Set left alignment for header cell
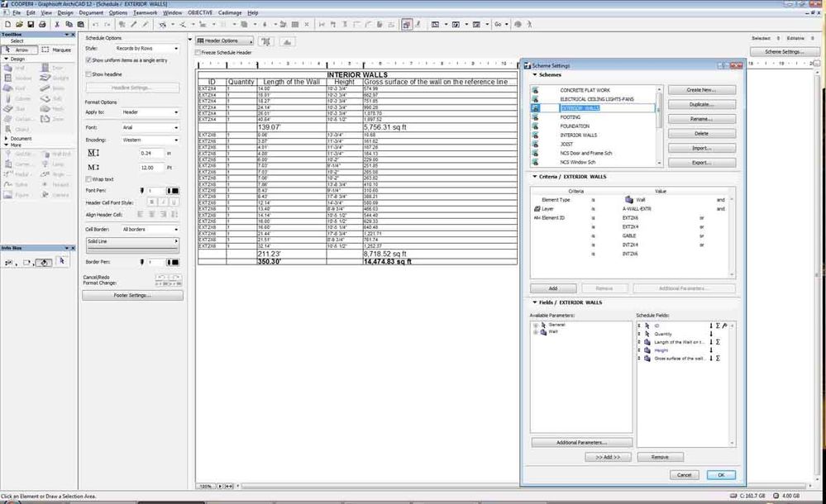826x504 pixels. pyautogui.click(x=140, y=214)
